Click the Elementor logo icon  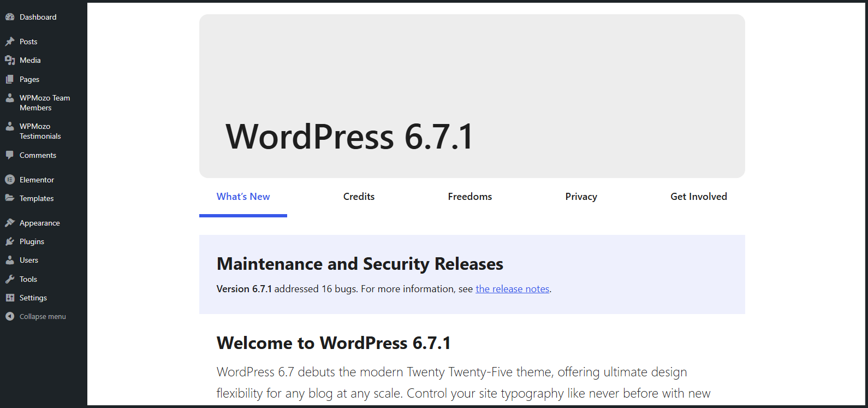(10, 180)
